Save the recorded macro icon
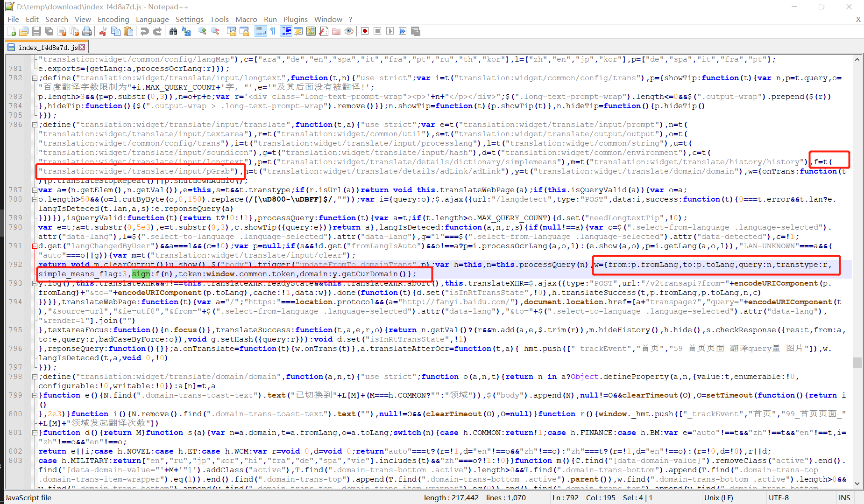This screenshot has width=864, height=504. [415, 31]
